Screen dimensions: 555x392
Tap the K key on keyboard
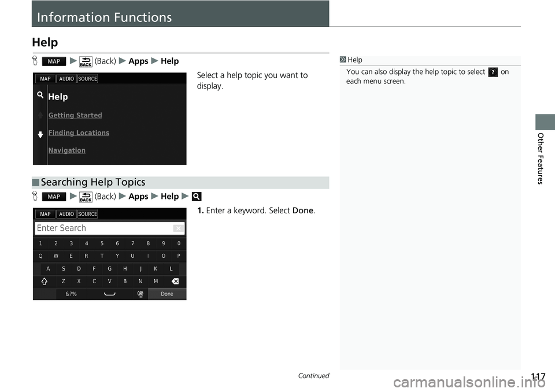(156, 269)
